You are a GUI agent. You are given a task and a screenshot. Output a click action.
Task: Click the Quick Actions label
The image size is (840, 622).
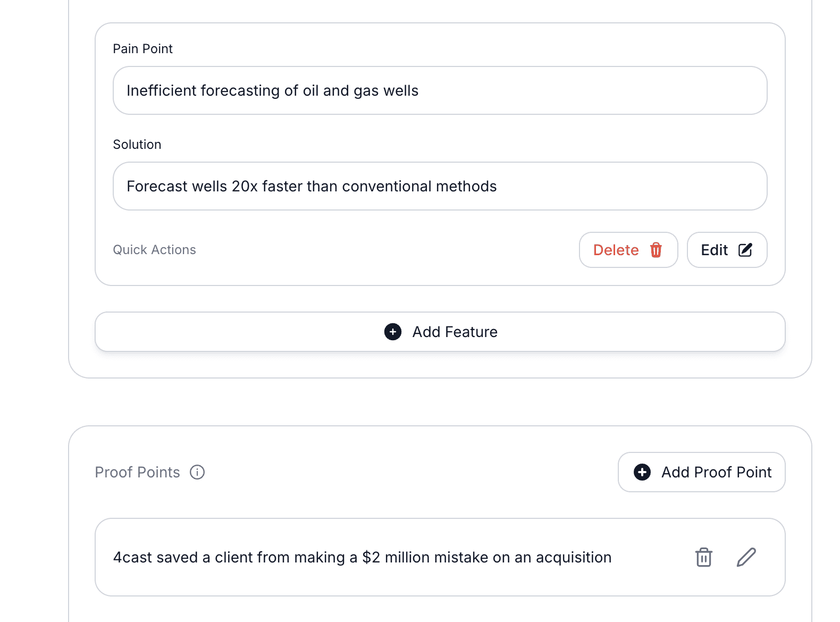pos(154,249)
